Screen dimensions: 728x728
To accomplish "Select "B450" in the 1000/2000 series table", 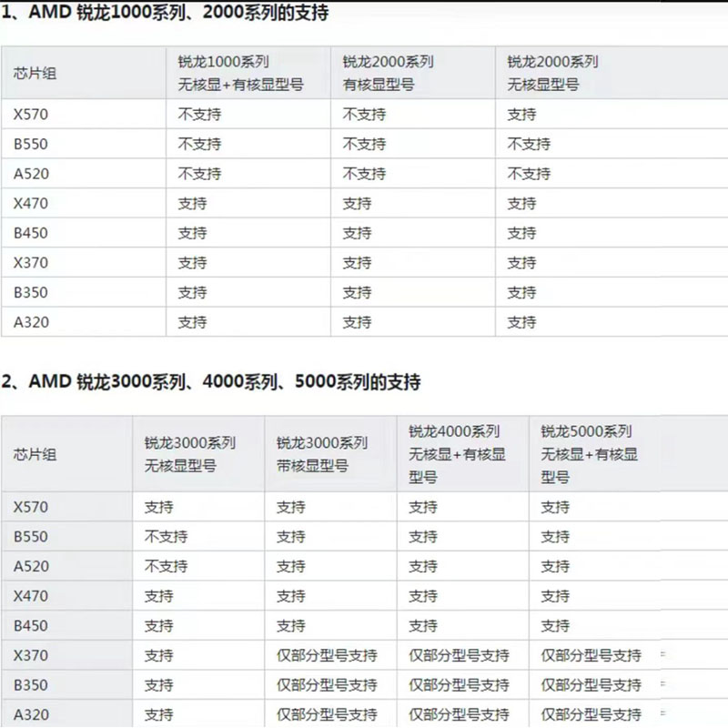I will coord(31,233).
